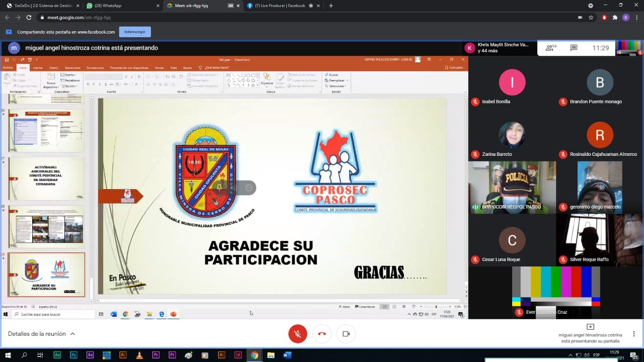Open Animaciones tab in shared PowerPoint
The height and width of the screenshot is (362, 644).
coord(95,67)
